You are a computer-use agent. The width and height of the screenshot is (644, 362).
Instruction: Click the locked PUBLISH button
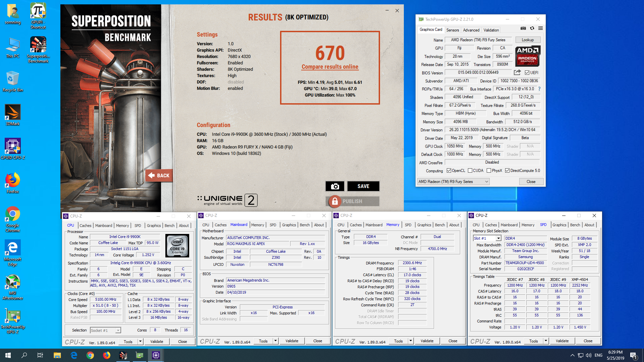tap(353, 201)
